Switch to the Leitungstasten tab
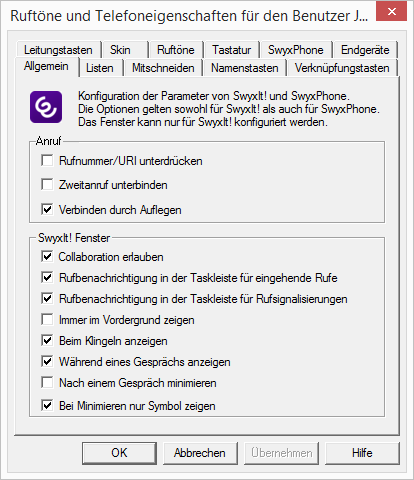This screenshot has width=414, height=480. (x=58, y=50)
